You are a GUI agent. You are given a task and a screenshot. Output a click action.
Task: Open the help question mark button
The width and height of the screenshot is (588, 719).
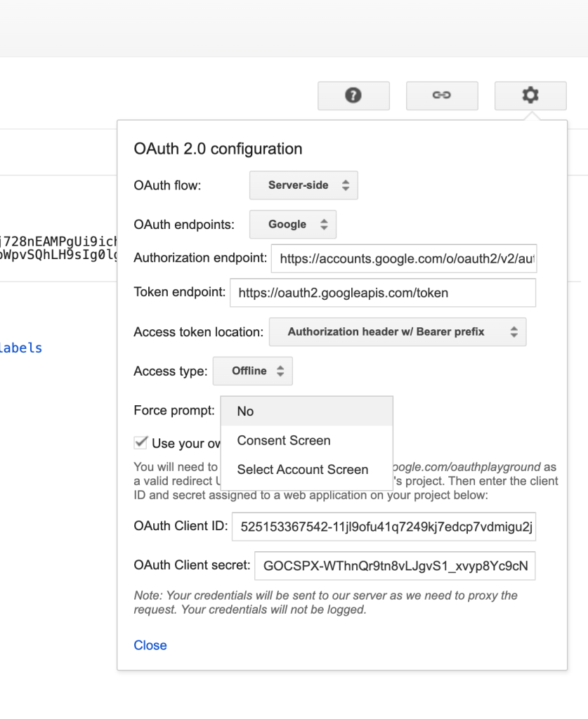tap(353, 95)
